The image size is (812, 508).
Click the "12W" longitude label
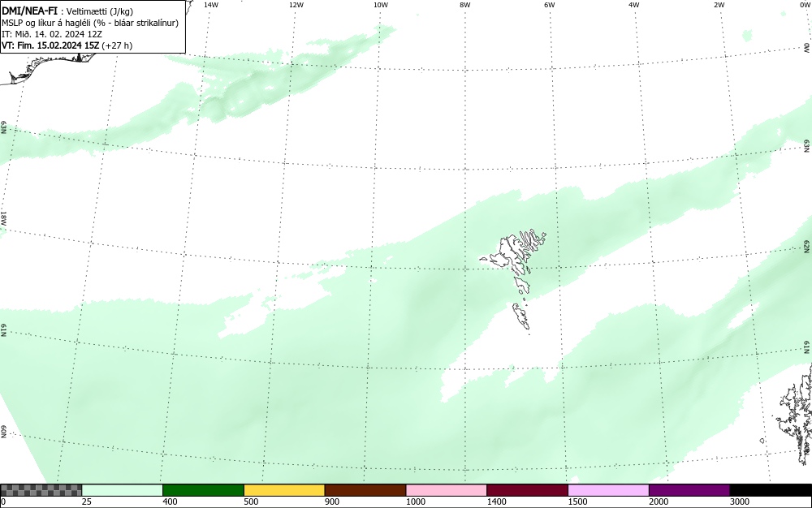coord(296,5)
